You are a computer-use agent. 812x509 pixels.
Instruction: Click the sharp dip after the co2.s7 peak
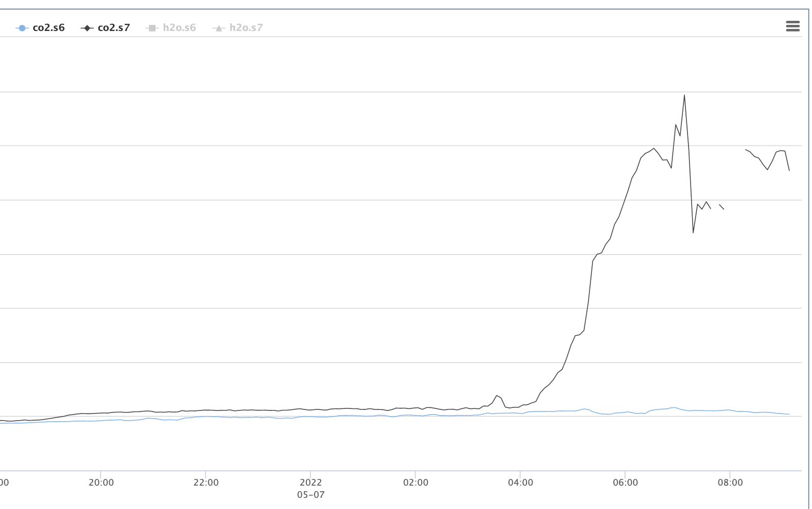point(693,232)
